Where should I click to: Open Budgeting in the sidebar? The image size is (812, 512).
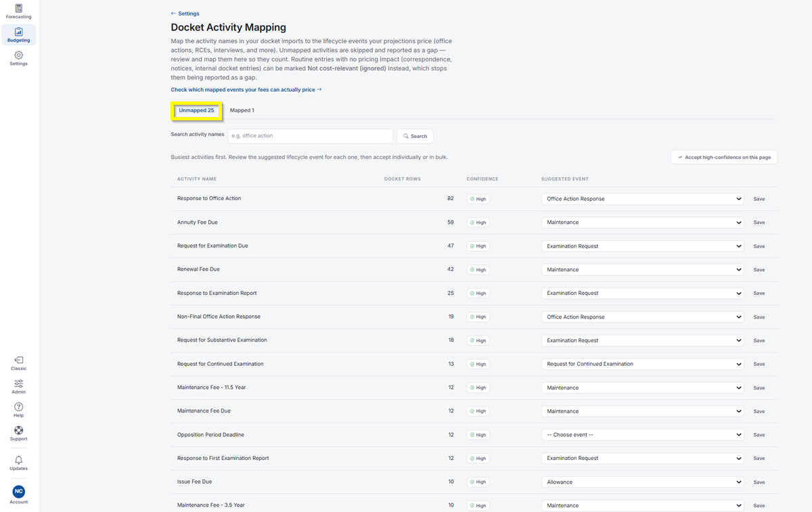pos(18,35)
